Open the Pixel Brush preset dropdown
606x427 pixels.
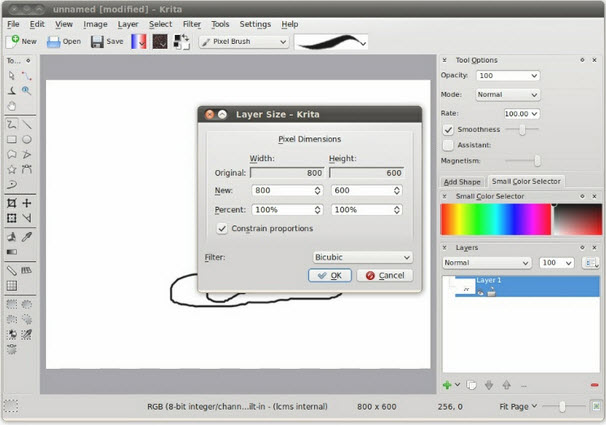pos(244,42)
